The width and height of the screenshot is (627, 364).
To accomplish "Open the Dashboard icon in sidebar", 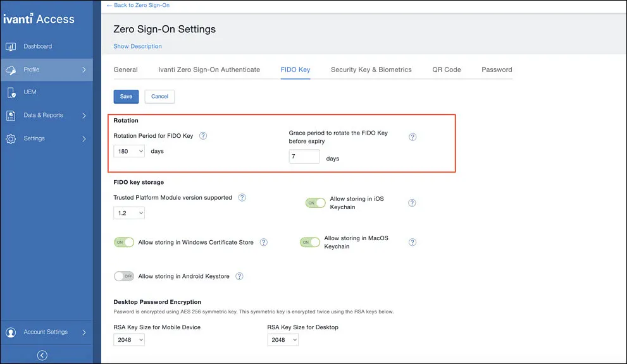I will pos(11,47).
